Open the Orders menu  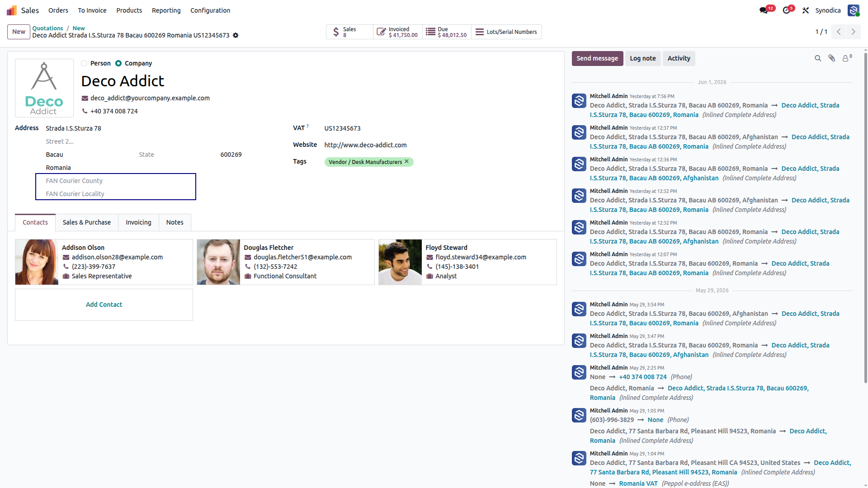(58, 10)
